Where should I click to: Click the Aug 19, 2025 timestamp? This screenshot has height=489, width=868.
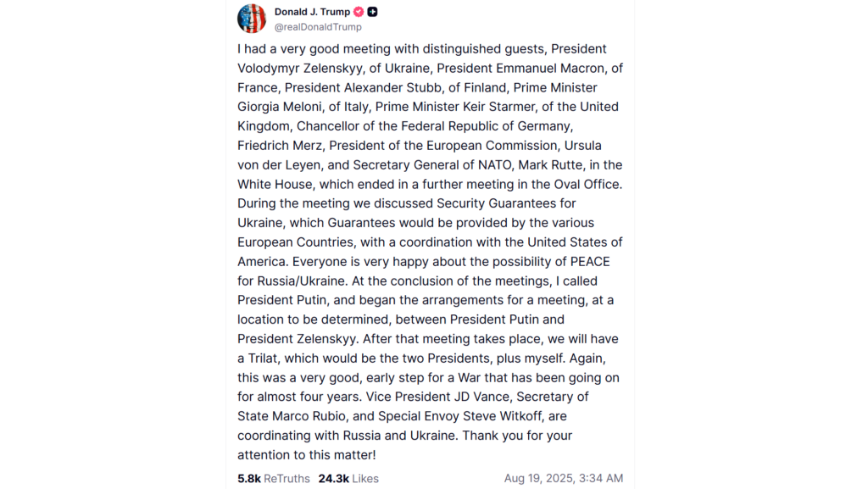[x=564, y=478]
